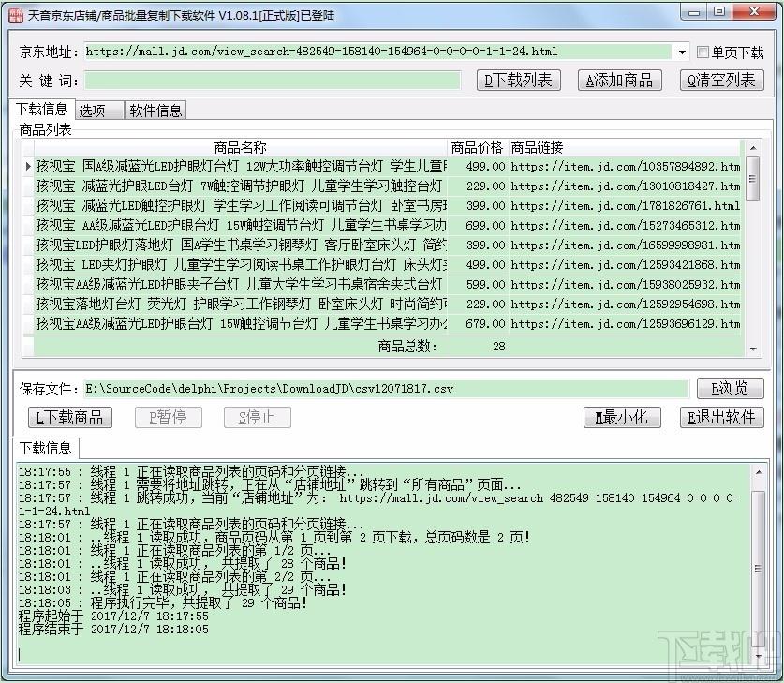Click the 商品名称 column header
Image resolution: width=784 pixels, height=683 pixels.
240,147
